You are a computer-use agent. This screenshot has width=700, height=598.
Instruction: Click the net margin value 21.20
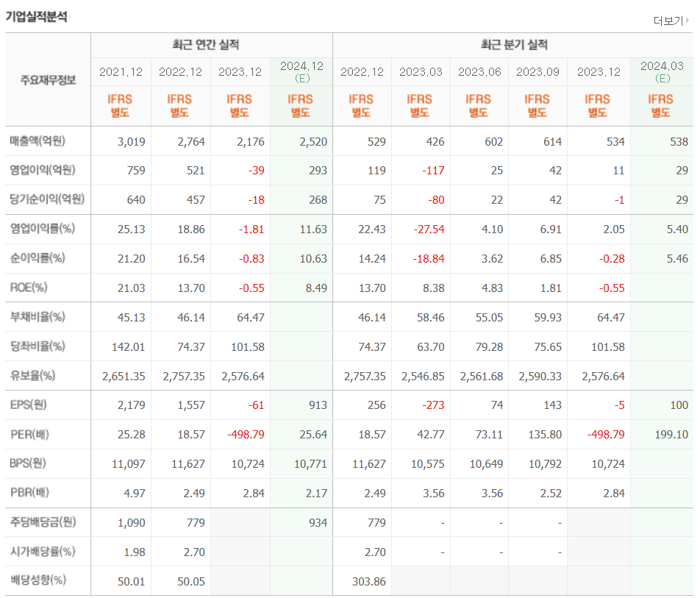(131, 259)
